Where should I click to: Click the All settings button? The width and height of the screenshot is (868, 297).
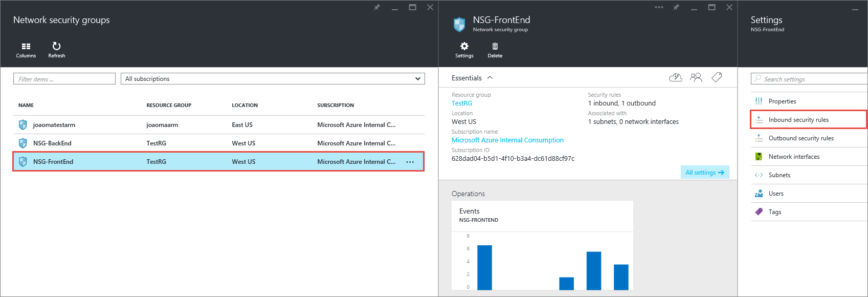pos(705,172)
